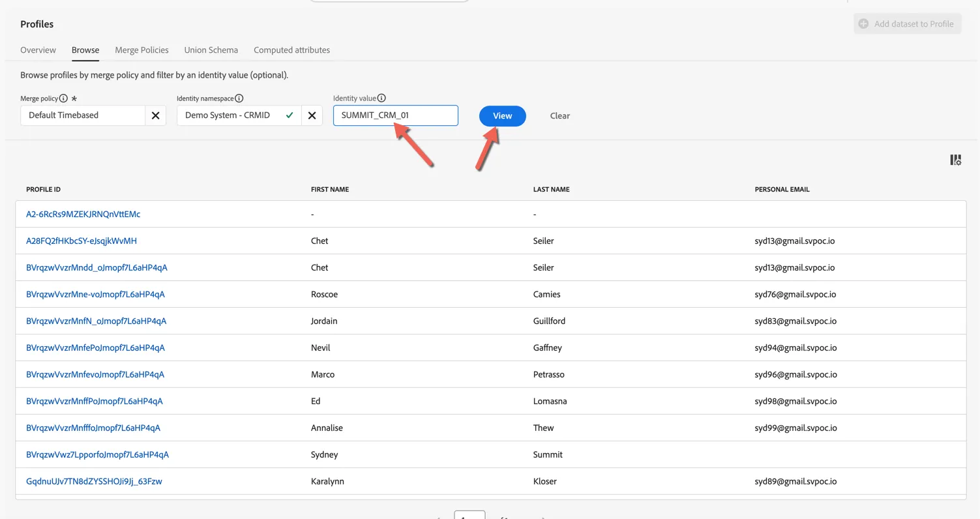This screenshot has width=980, height=519.
Task: Clear the Merge policy selection X
Action: (155, 115)
